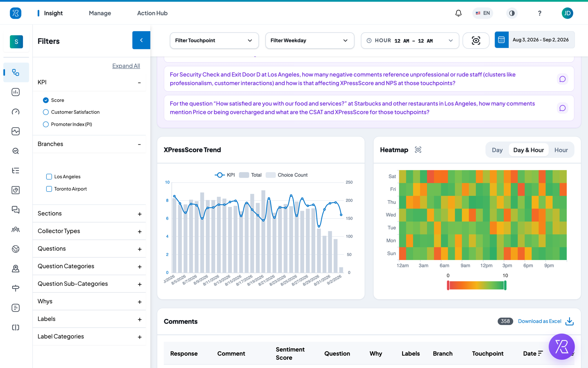Screen dimensions: 588x368
Task: Open the date range Aug 3 – Sep 2 picker
Action: tap(535, 40)
